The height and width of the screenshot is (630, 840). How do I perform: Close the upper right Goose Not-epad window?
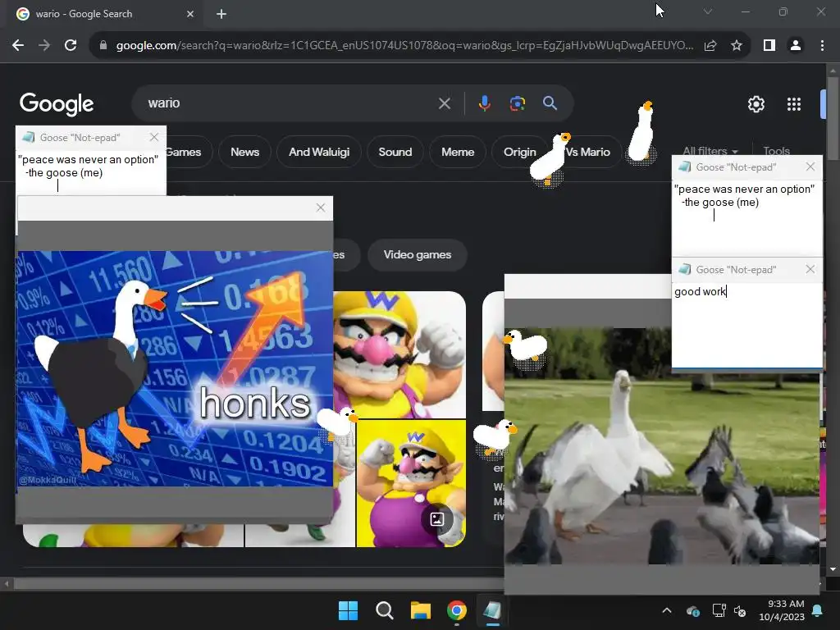coord(810,167)
